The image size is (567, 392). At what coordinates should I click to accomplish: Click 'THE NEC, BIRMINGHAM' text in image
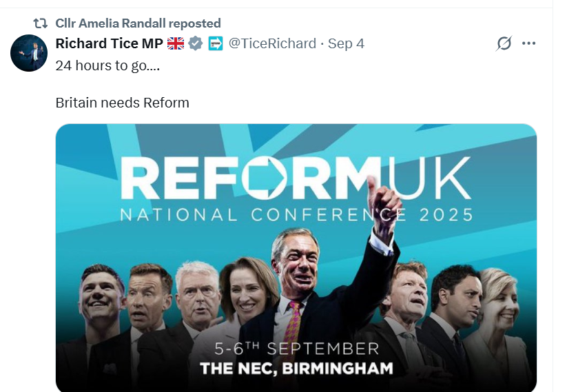click(x=296, y=368)
